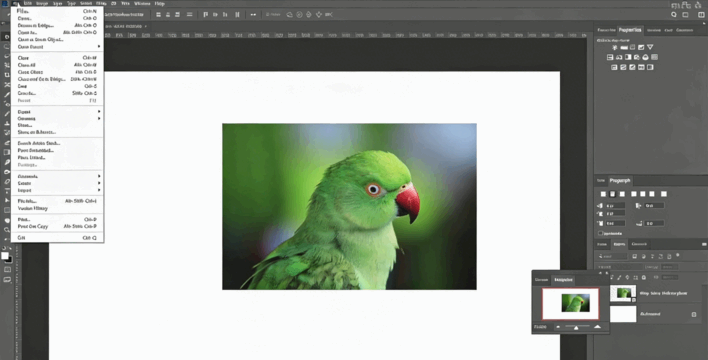Select the Path Selection arrow tool
The image size is (708, 360).
[6, 200]
